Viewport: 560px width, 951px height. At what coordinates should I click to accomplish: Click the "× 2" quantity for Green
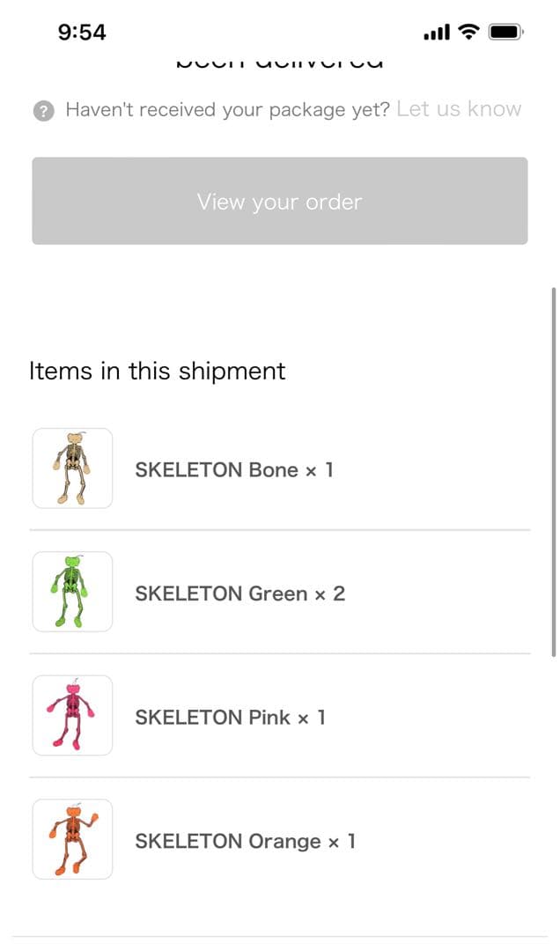click(330, 593)
